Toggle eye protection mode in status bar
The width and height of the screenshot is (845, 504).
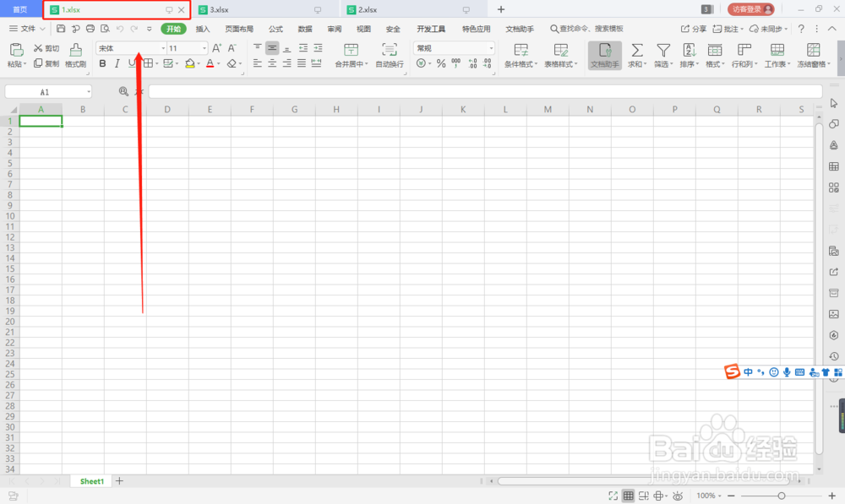(678, 496)
